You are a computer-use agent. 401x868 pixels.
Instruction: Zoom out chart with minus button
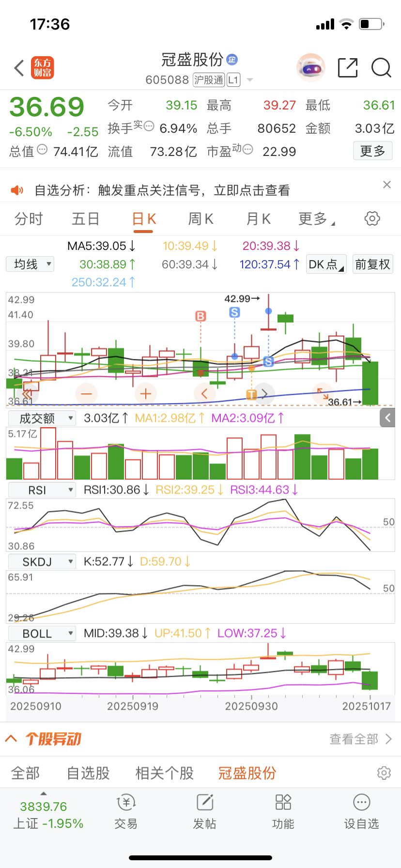click(x=86, y=394)
